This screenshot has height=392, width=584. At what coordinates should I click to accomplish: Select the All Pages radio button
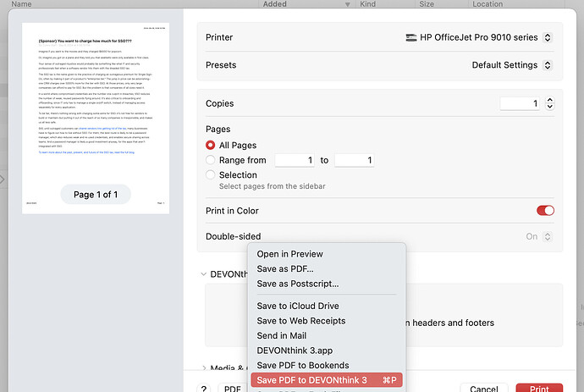click(211, 145)
